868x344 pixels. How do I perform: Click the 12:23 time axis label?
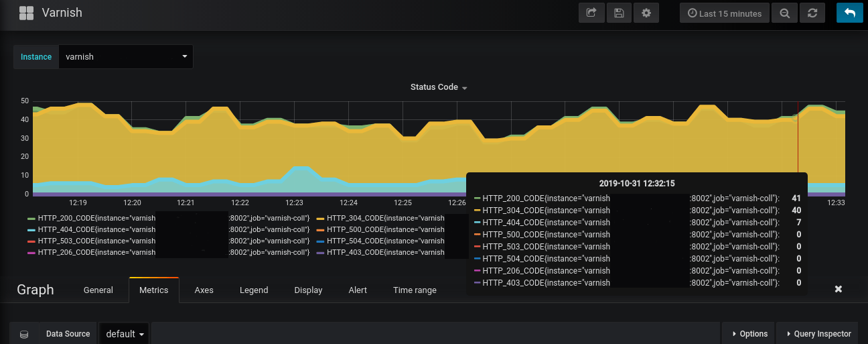click(x=295, y=203)
